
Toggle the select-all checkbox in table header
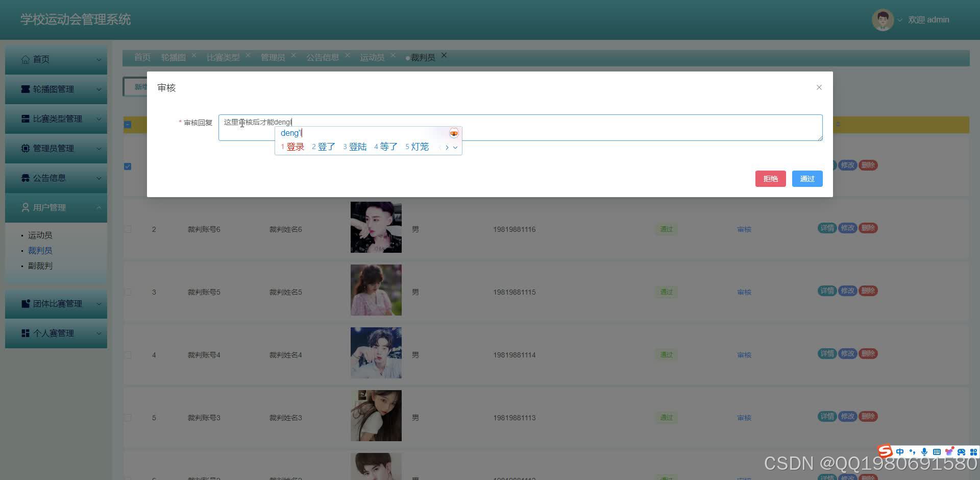point(128,125)
